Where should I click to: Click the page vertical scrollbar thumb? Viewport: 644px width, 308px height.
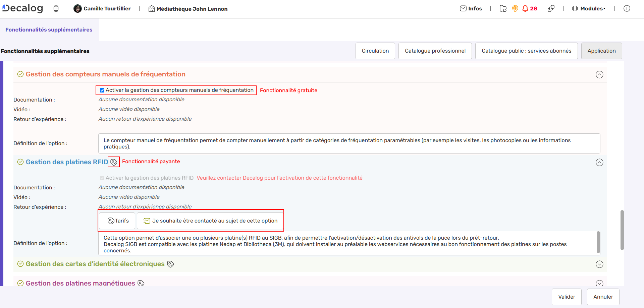tap(622, 230)
